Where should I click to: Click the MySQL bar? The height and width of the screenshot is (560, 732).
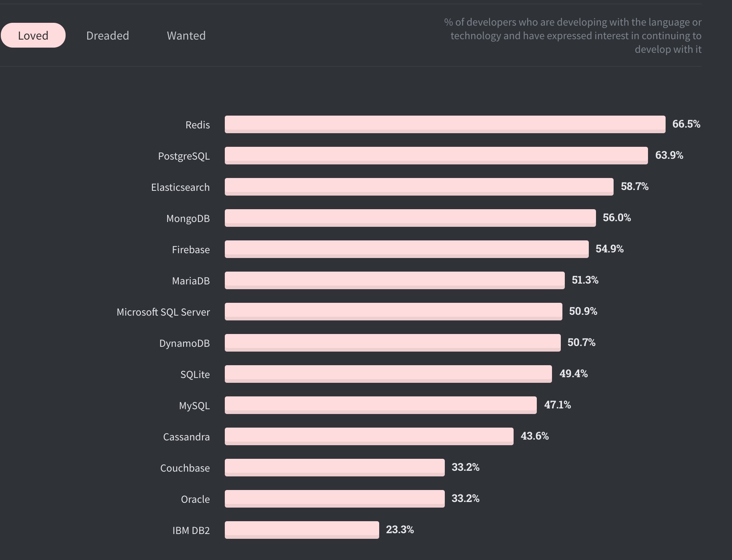[380, 405]
